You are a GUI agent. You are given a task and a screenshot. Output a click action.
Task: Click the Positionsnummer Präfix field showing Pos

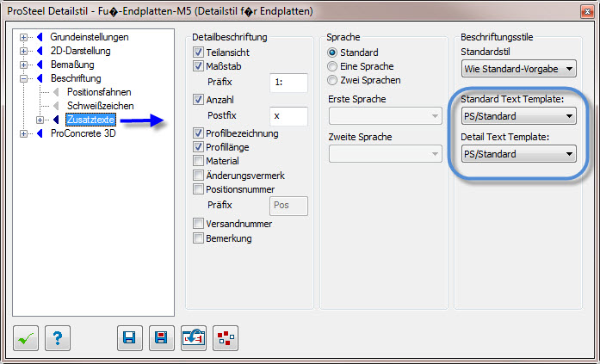[x=288, y=206]
